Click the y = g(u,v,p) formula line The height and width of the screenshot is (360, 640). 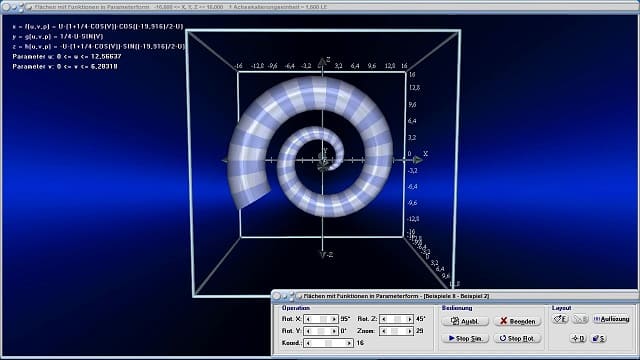(58, 36)
